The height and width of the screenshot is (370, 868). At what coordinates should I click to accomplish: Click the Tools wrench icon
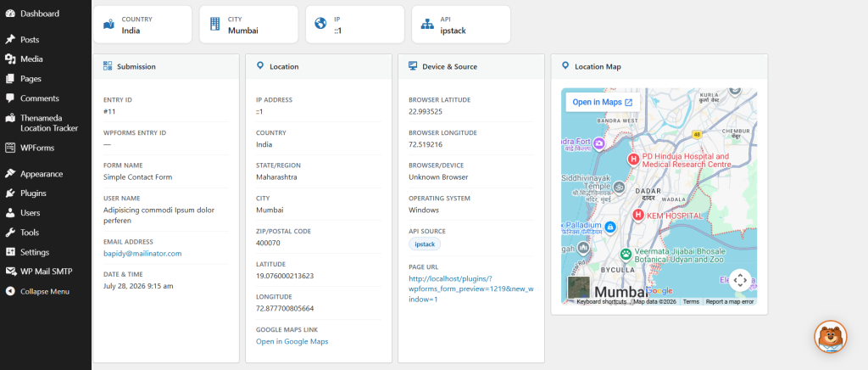click(10, 232)
